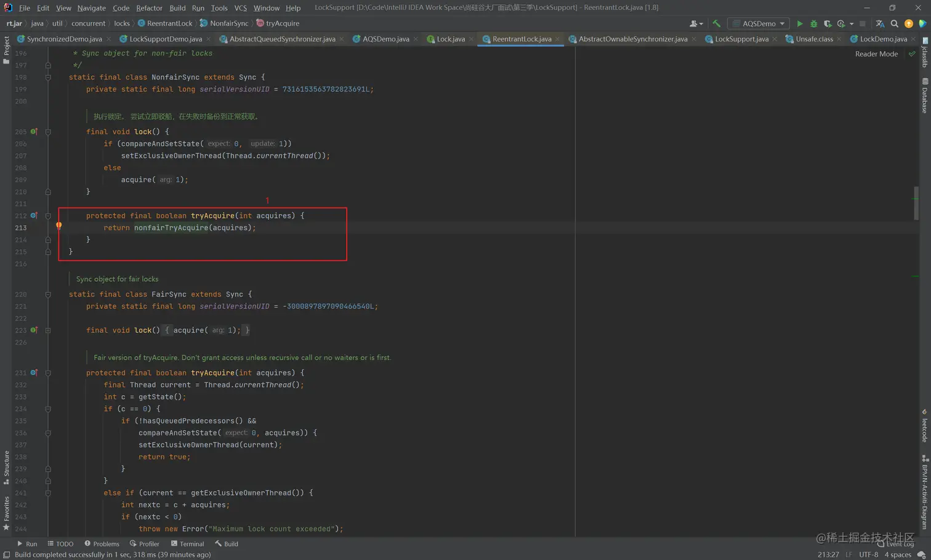Viewport: 931px width, 560px height.
Task: Collapse the if block fold on line 234
Action: [48, 409]
